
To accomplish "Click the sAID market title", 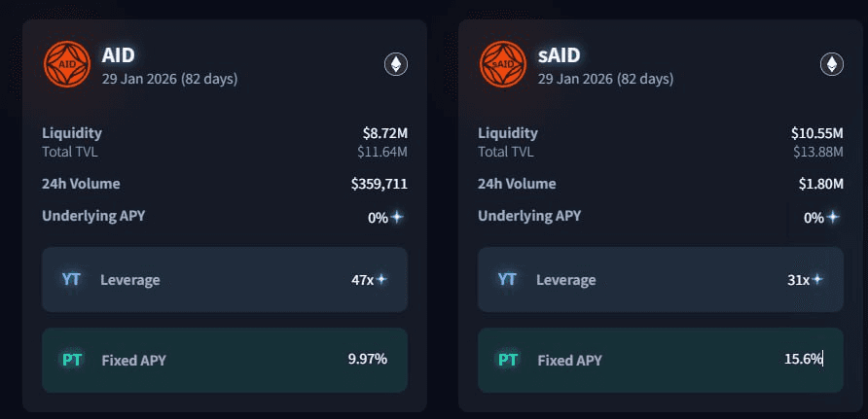I will [x=559, y=54].
